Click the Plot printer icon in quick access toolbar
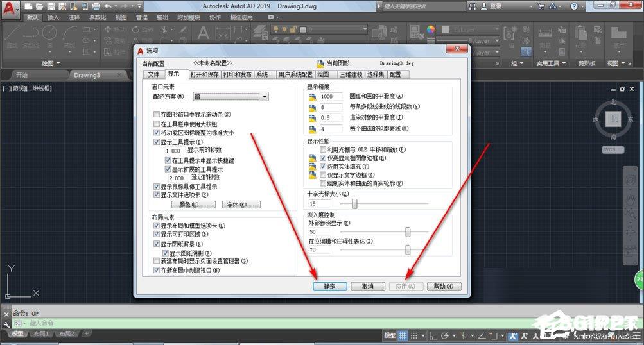 [96, 6]
